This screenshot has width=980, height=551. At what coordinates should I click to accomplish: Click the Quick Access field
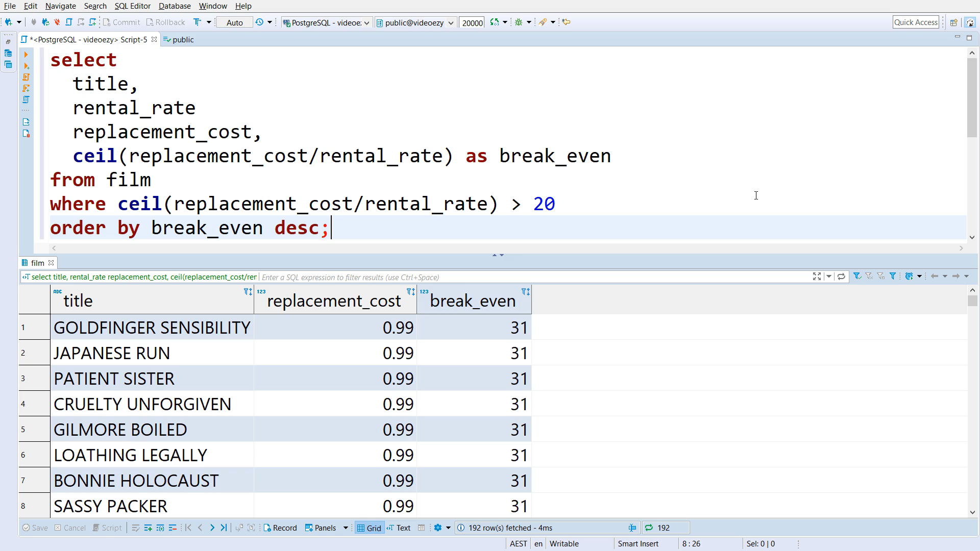916,22
